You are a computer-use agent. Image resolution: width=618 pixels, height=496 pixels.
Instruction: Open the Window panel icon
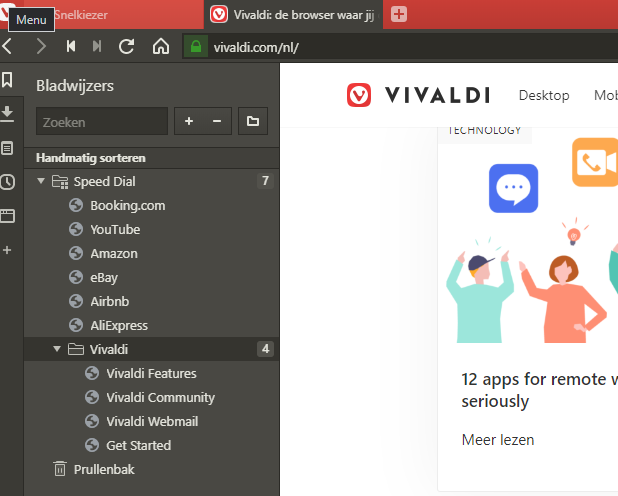8,215
